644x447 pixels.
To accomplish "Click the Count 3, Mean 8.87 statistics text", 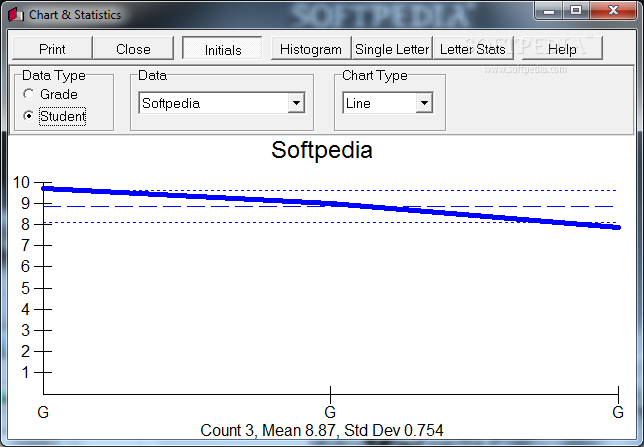I will click(322, 430).
